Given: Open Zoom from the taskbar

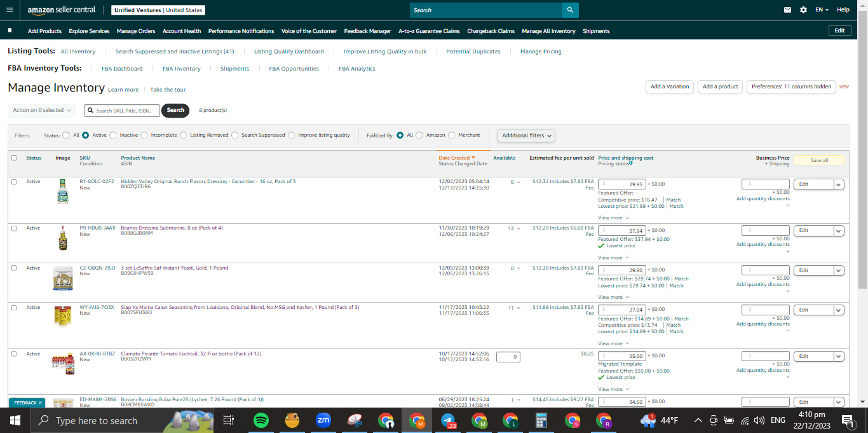Looking at the screenshot, I should 323,420.
